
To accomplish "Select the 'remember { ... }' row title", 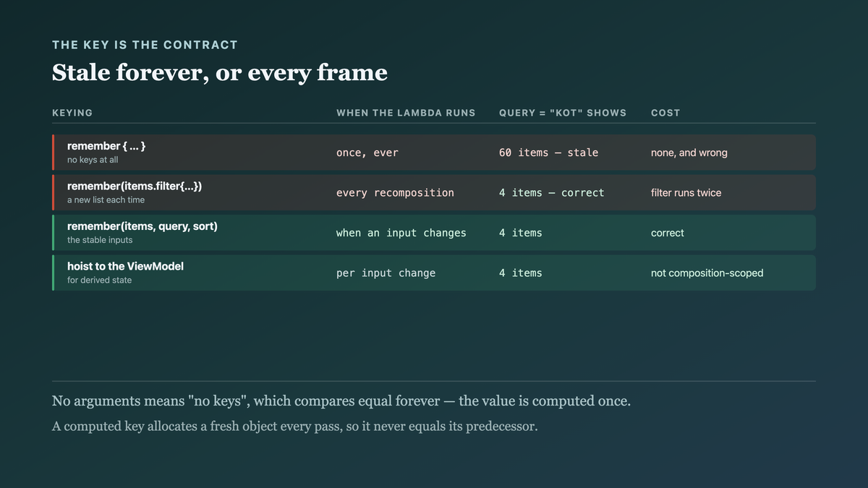I will pos(106,146).
